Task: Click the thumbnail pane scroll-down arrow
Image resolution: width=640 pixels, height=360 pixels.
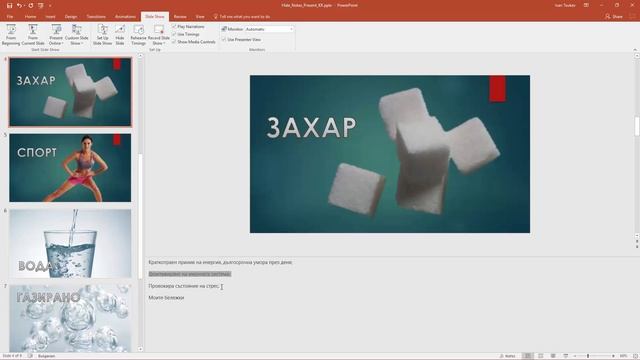Action: point(140,349)
